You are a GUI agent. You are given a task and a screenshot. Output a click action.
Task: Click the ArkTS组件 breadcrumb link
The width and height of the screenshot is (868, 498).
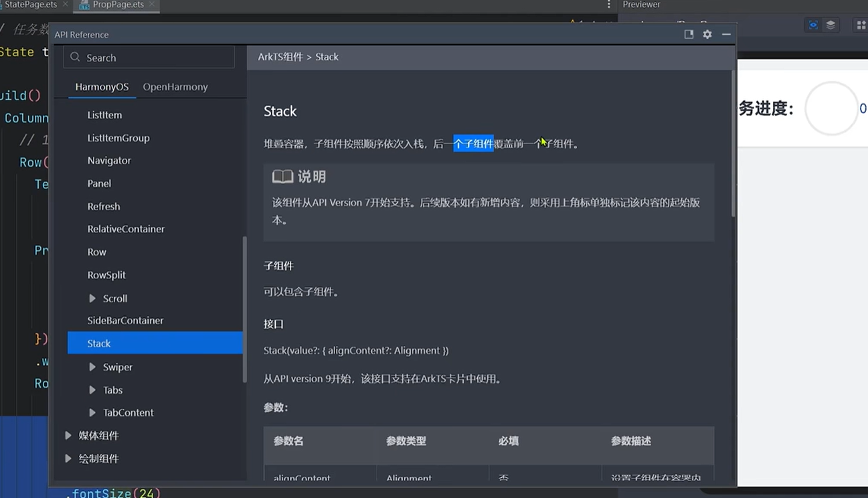click(280, 57)
